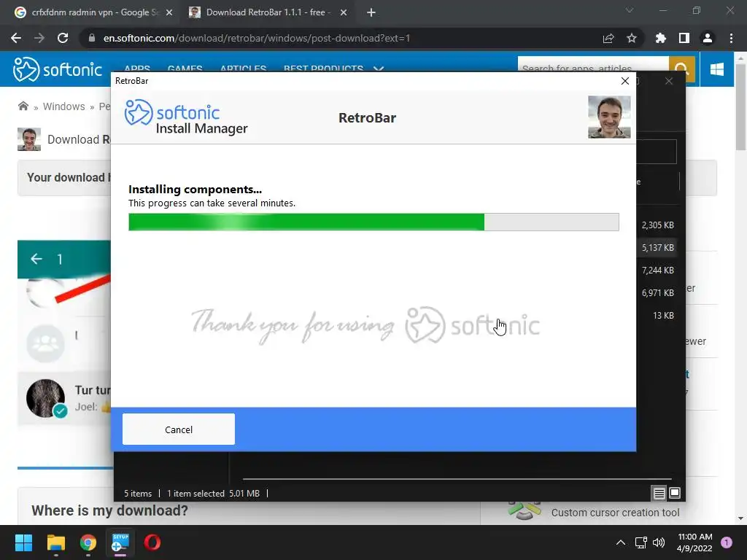Select the 7,244 KB file row
The width and height of the screenshot is (747, 560).
(x=657, y=270)
